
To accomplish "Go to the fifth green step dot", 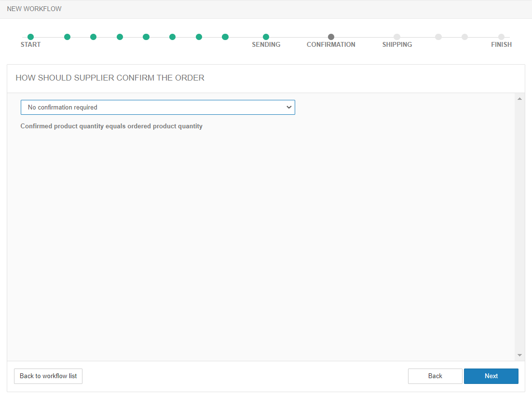I will [x=146, y=37].
